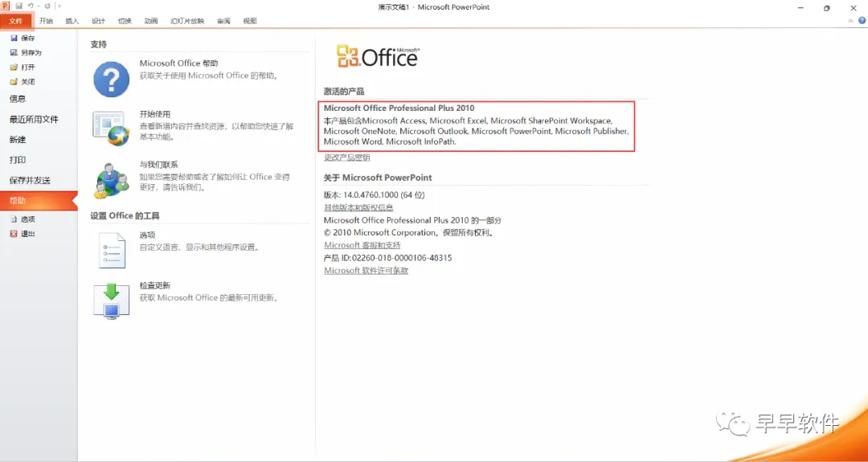This screenshot has width=868, height=462.
Task: Click the Office logo image
Action: click(x=378, y=56)
